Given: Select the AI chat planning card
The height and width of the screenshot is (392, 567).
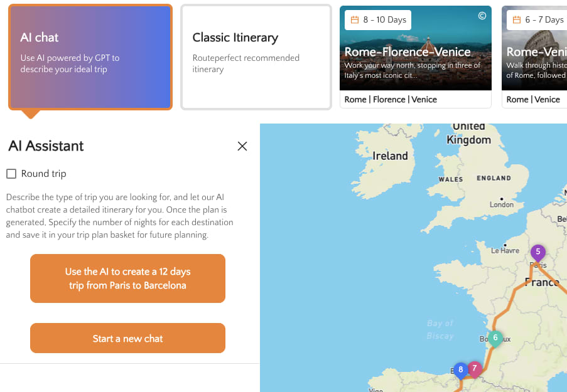Looking at the screenshot, I should click(90, 57).
